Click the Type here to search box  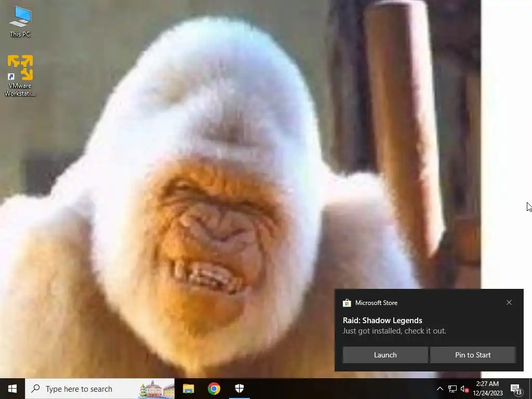click(100, 389)
